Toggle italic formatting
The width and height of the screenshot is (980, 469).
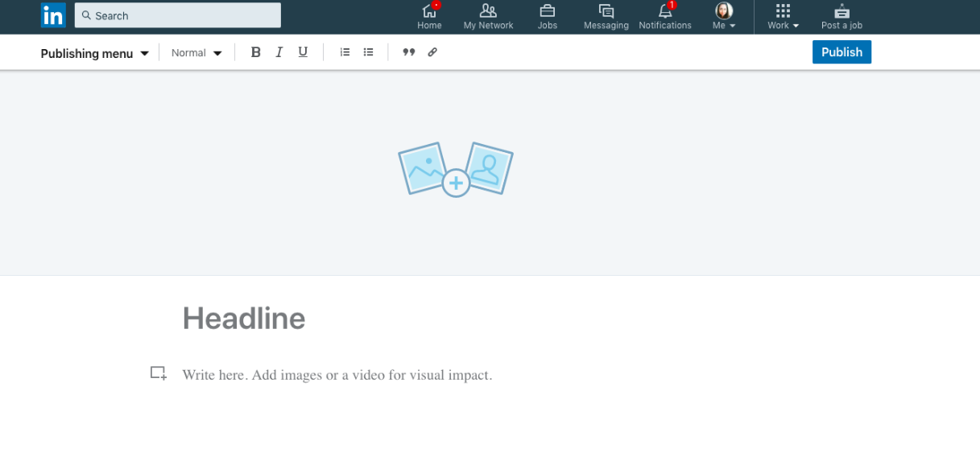279,52
